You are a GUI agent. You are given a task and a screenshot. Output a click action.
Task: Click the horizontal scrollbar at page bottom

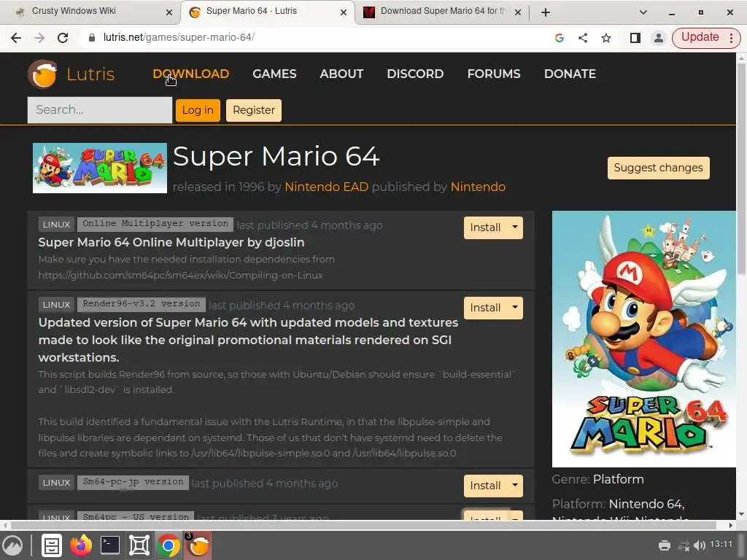[365, 525]
